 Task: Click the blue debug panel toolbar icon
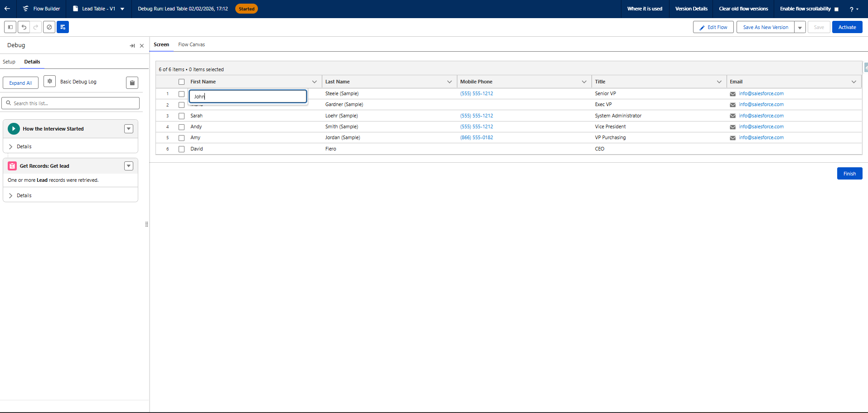63,27
